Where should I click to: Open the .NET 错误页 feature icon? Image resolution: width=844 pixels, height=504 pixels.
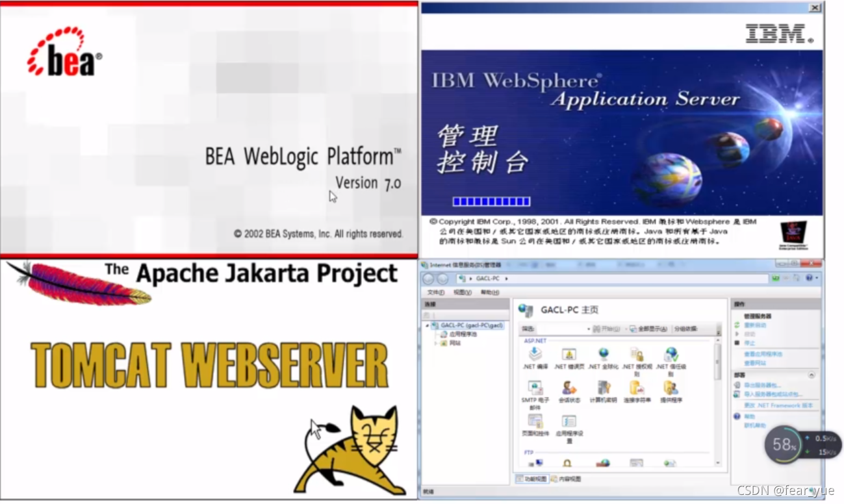tap(569, 355)
